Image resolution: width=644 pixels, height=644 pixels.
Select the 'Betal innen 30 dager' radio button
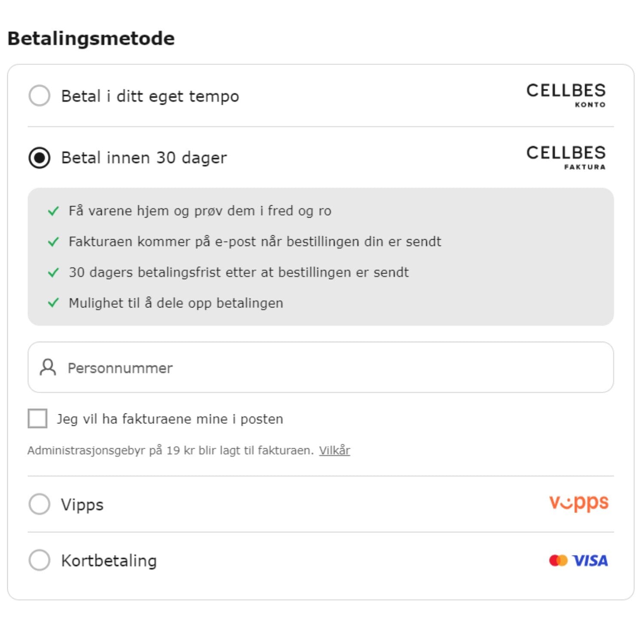point(39,158)
